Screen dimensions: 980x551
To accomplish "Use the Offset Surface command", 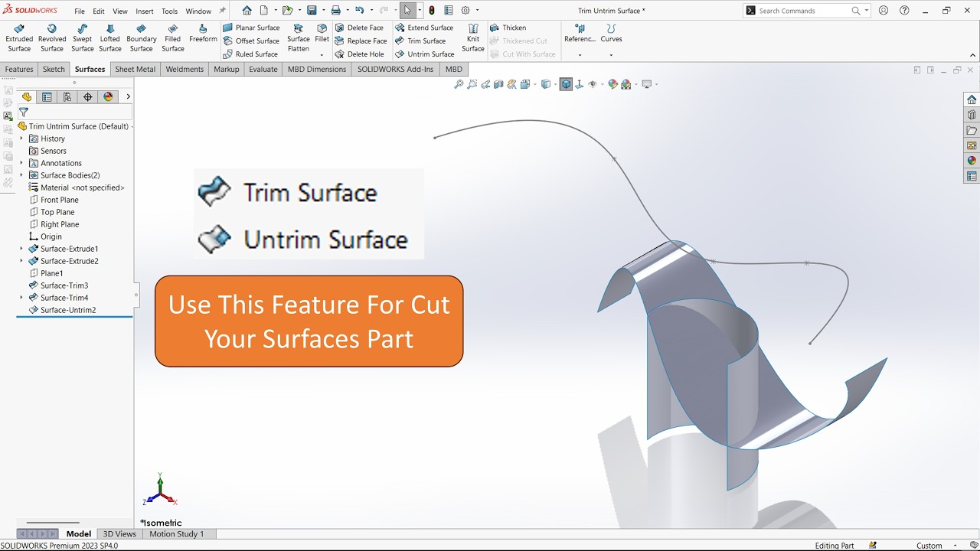I will pyautogui.click(x=251, y=41).
